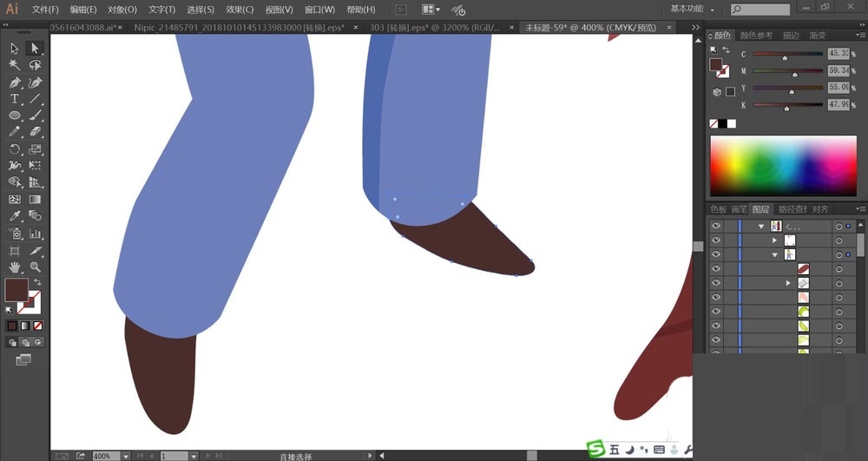Select the Magic Wand tool

pyautogui.click(x=15, y=65)
